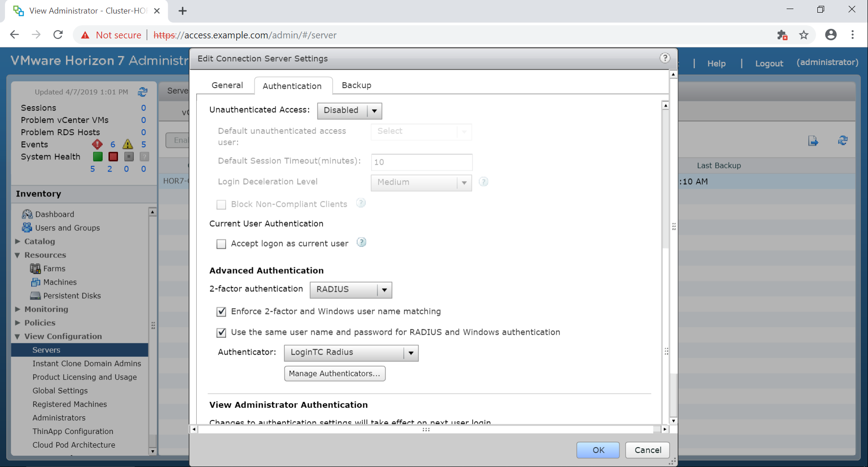868x467 pixels.
Task: Open Product Licensing and Usage
Action: 85,377
